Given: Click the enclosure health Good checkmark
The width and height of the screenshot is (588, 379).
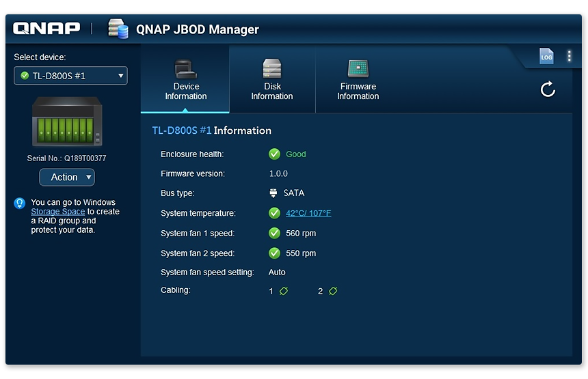Looking at the screenshot, I should coord(274,154).
